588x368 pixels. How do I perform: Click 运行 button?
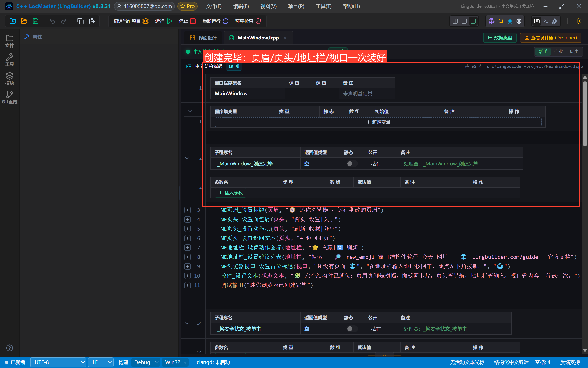click(163, 21)
